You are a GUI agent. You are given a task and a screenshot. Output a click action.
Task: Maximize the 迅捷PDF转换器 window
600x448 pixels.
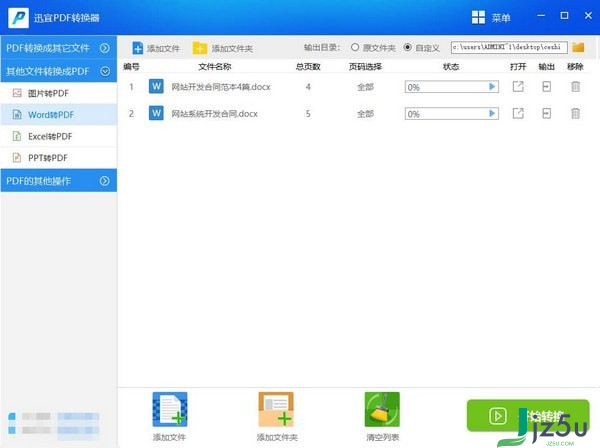(564, 15)
